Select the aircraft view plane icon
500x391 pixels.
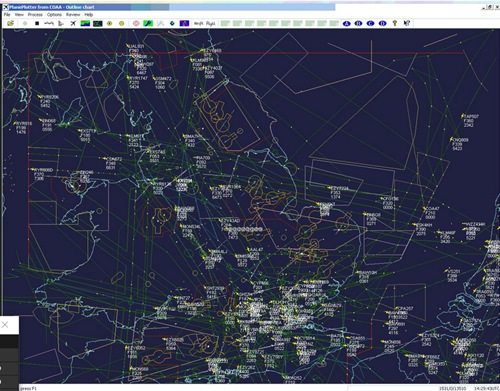[x=73, y=23]
